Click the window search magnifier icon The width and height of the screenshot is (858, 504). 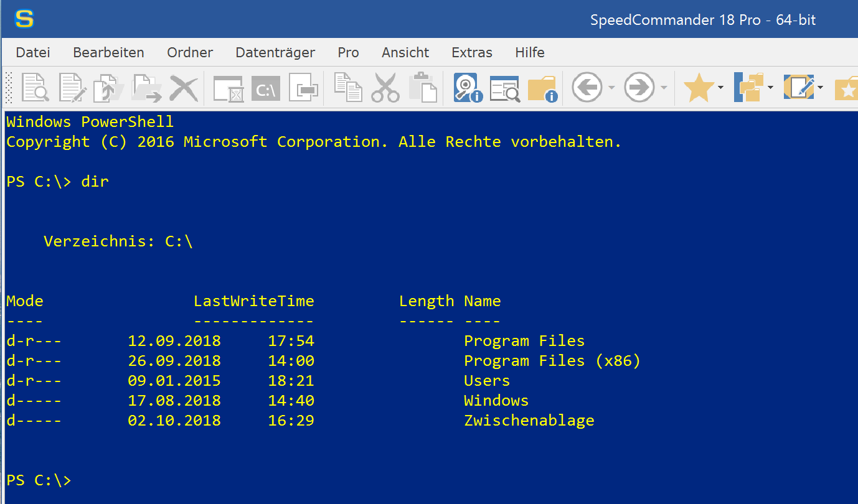pos(504,88)
